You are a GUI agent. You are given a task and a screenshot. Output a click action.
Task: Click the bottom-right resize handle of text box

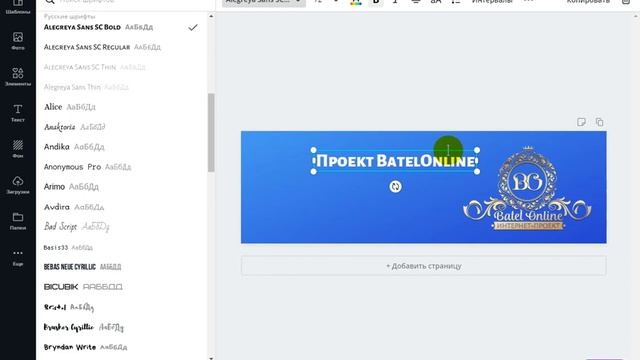(x=477, y=171)
